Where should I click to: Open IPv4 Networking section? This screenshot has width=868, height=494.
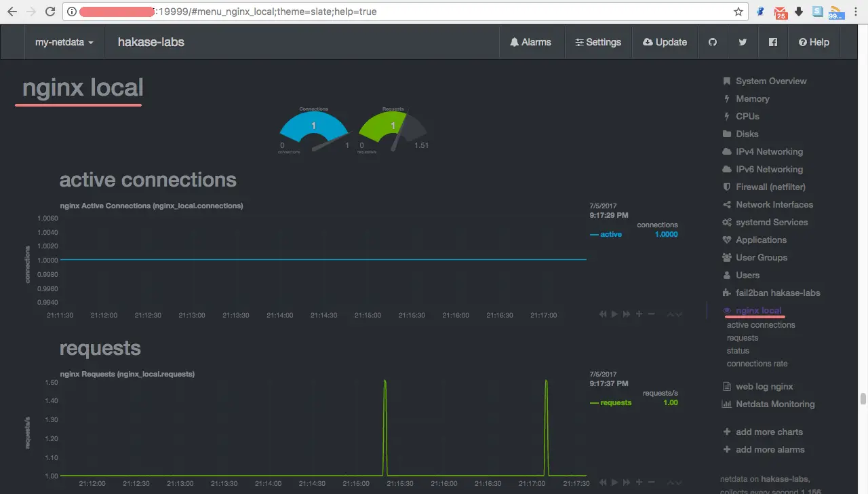pos(762,151)
